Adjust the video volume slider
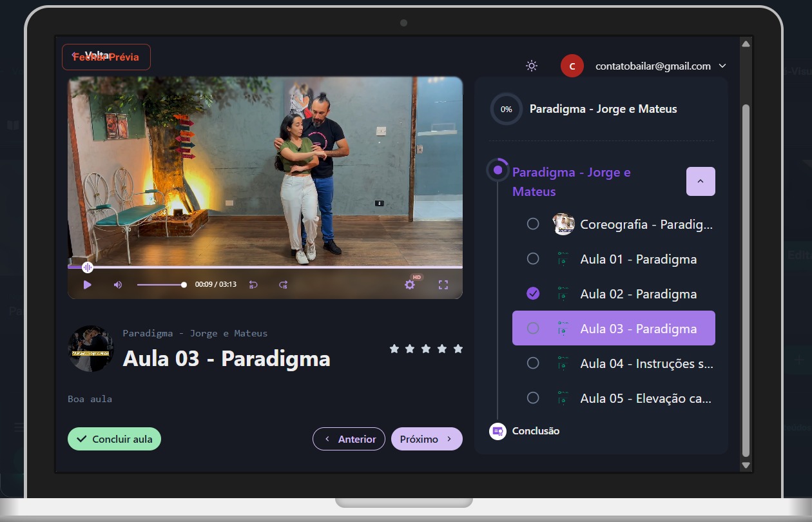This screenshot has height=522, width=812. [x=161, y=285]
